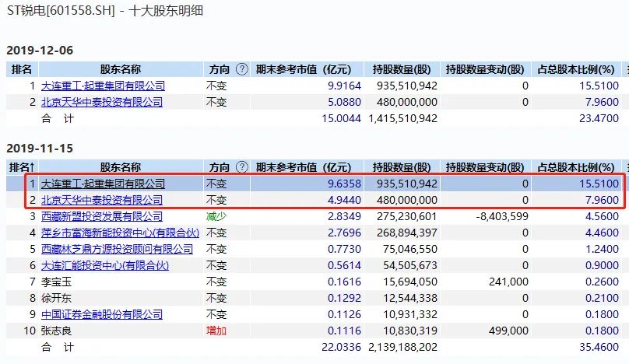Image resolution: width=629 pixels, height=364 pixels.
Task: Select shareholder name 李宝玉
Action: coord(56,282)
